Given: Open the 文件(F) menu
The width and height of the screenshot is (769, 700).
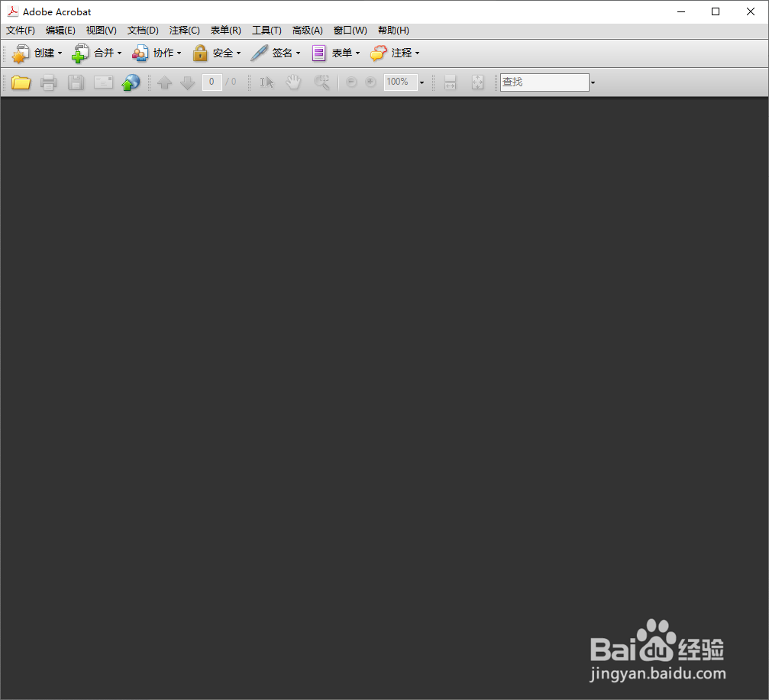Looking at the screenshot, I should 20,31.
